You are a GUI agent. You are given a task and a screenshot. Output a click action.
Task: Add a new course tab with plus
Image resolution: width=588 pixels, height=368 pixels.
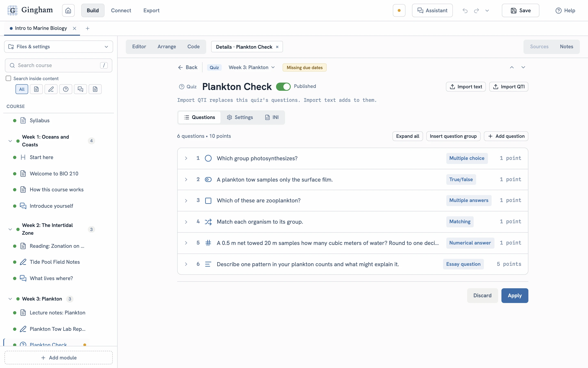(87, 28)
